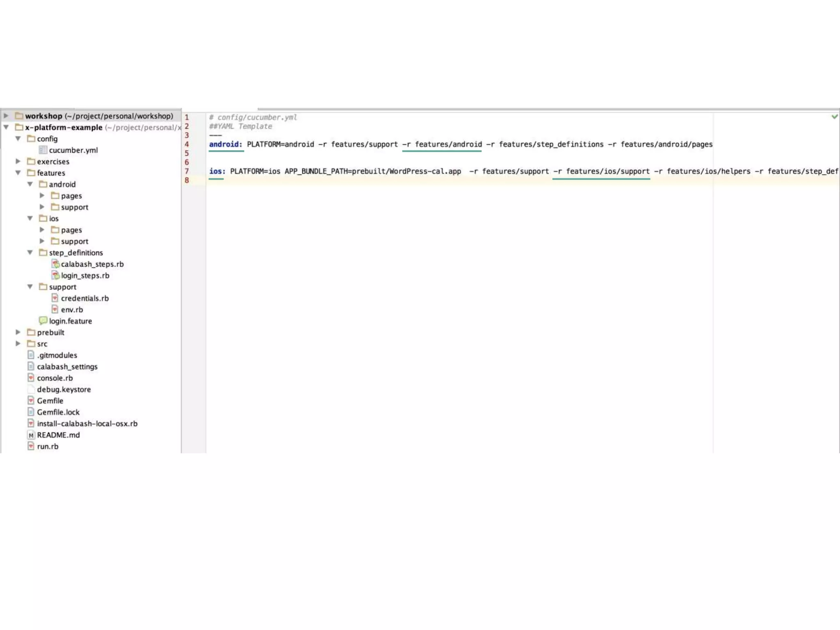
Task: Select login_steps.rb in project tree
Action: click(85, 276)
